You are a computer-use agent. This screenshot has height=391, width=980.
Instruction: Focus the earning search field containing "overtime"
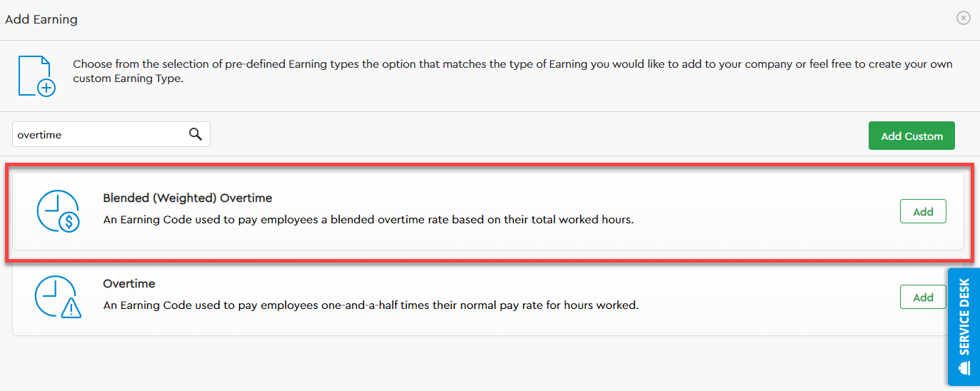point(100,134)
